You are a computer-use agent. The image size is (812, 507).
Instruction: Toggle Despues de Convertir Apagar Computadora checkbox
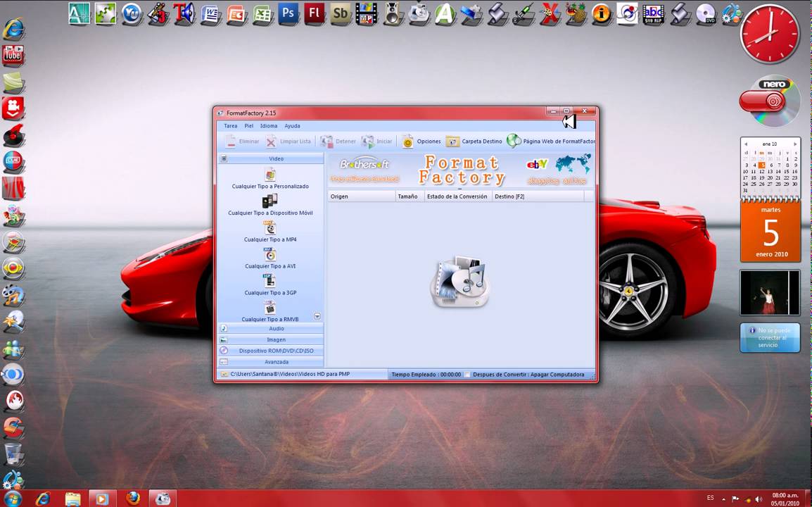[x=468, y=375]
